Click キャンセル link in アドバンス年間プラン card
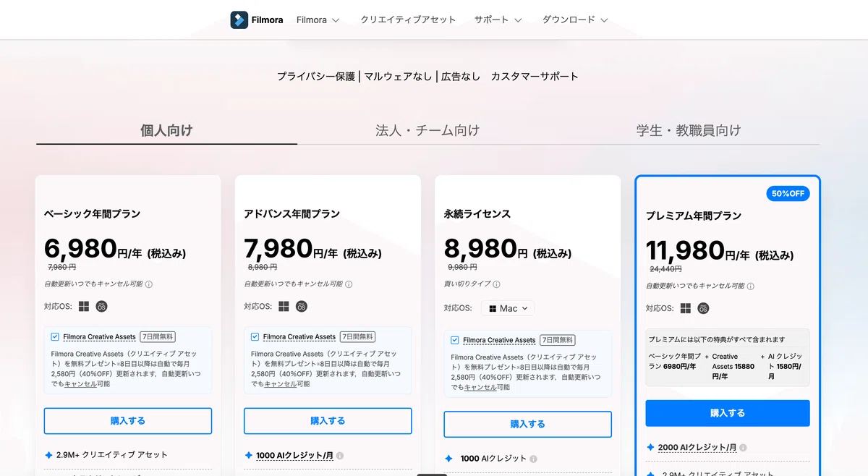 [x=280, y=384]
